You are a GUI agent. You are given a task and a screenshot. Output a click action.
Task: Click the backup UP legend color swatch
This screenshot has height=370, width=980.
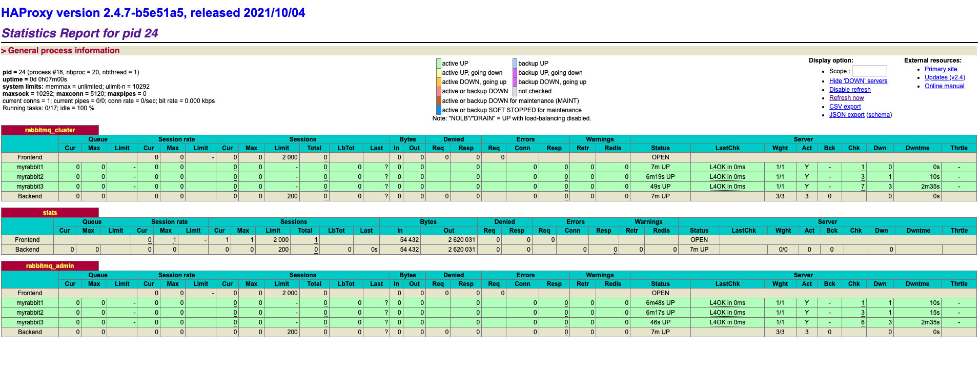coord(515,64)
